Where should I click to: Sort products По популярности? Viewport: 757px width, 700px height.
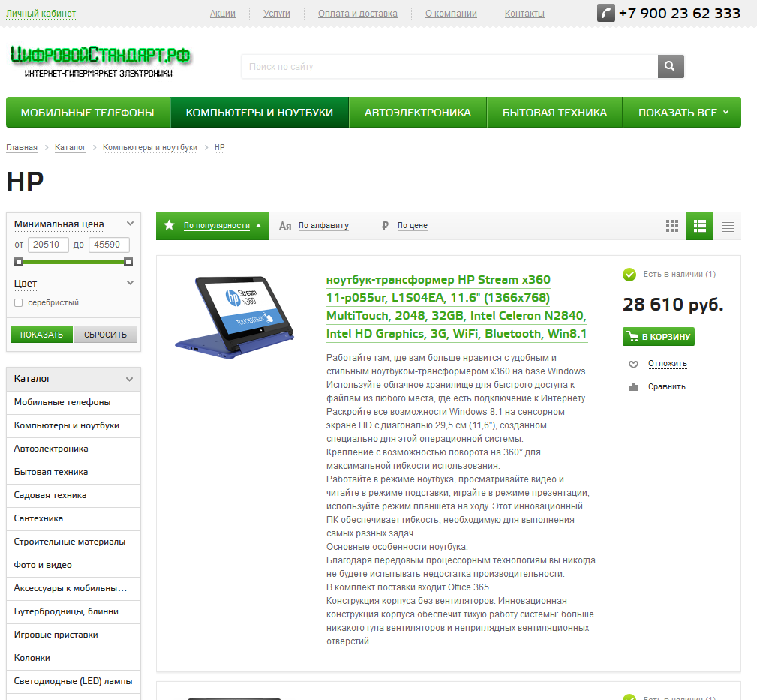[217, 225]
